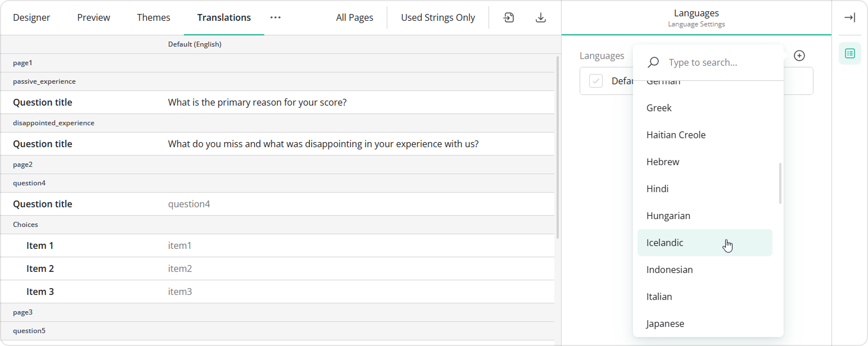Choose Japanese from the language list
This screenshot has width=868, height=346.
(665, 324)
